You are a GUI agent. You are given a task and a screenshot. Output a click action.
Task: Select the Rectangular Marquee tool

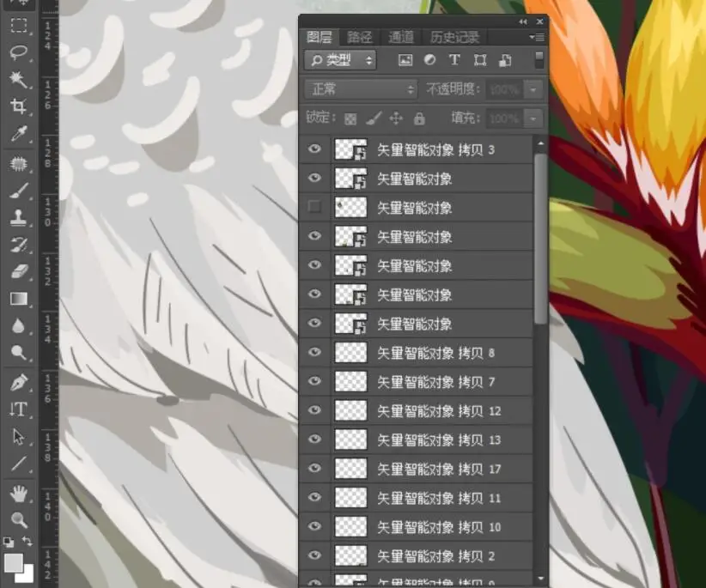pyautogui.click(x=18, y=26)
